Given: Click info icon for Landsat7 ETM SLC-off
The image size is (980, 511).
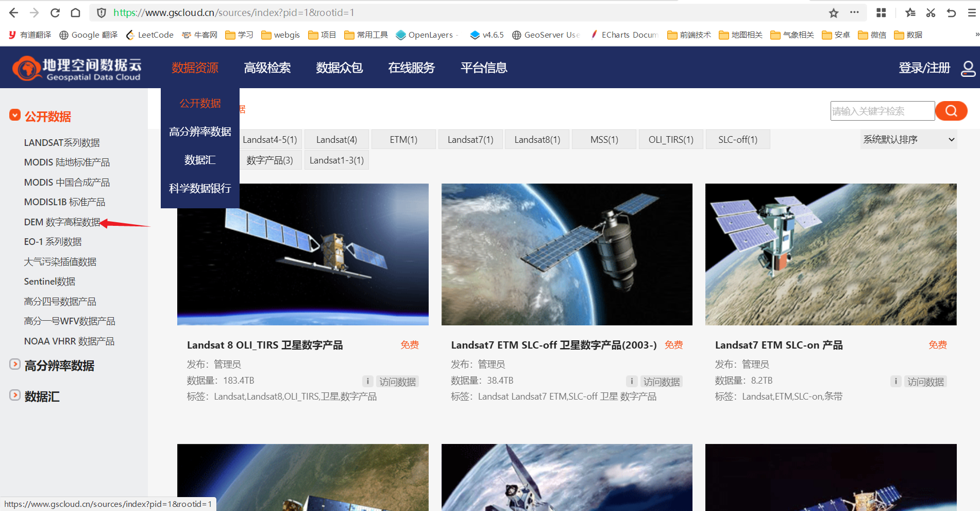Looking at the screenshot, I should point(632,381).
